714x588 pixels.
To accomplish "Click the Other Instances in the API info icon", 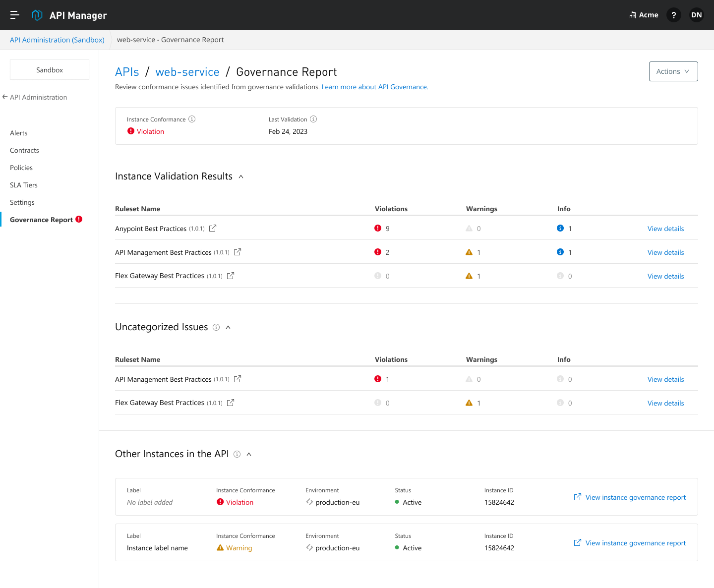I will tap(237, 454).
